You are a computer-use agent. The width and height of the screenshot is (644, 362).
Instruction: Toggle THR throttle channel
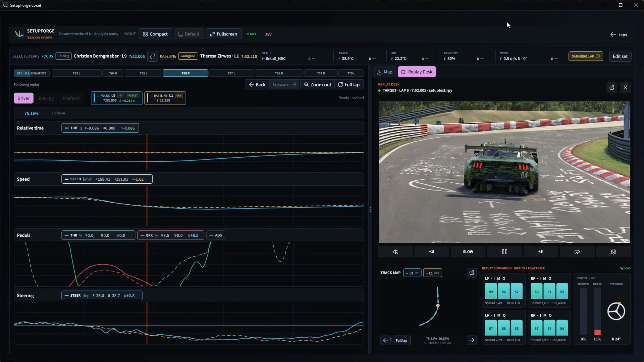[x=99, y=235]
